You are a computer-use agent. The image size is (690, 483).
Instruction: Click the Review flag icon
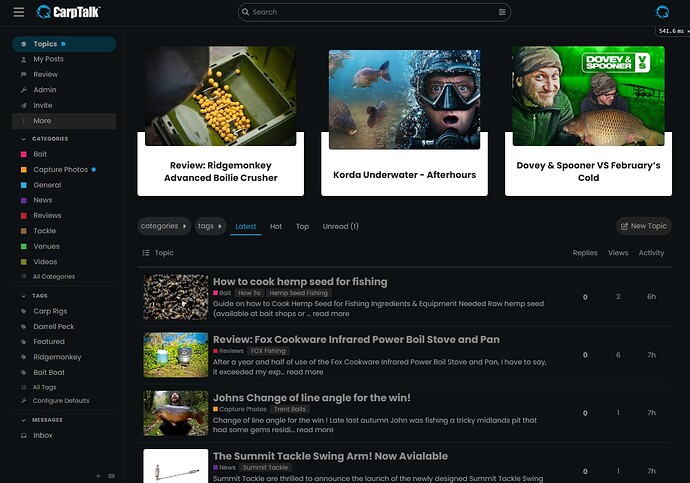(x=24, y=75)
